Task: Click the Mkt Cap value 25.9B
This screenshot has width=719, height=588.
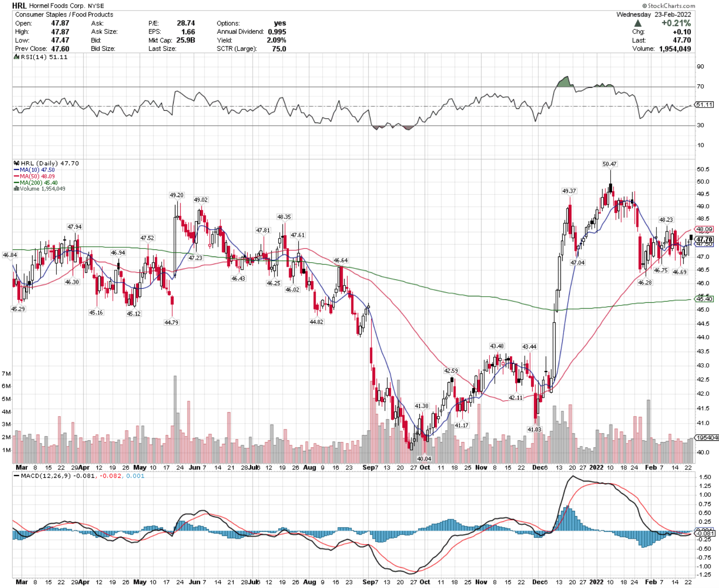Action: tap(185, 40)
